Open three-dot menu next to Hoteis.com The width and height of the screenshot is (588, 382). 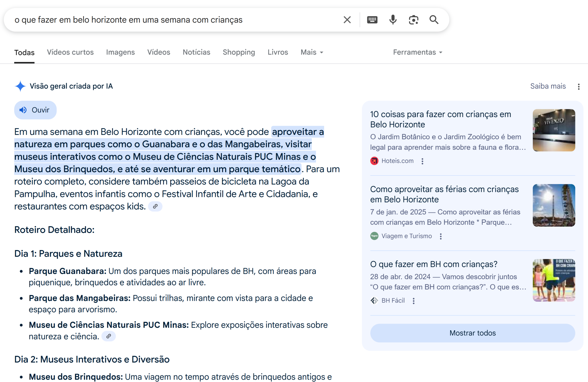(x=422, y=161)
